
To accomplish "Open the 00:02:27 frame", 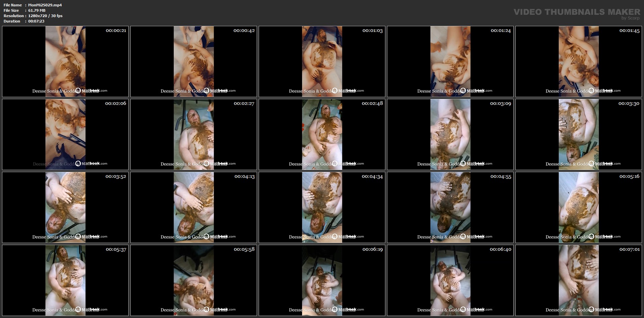I will 194,134.
